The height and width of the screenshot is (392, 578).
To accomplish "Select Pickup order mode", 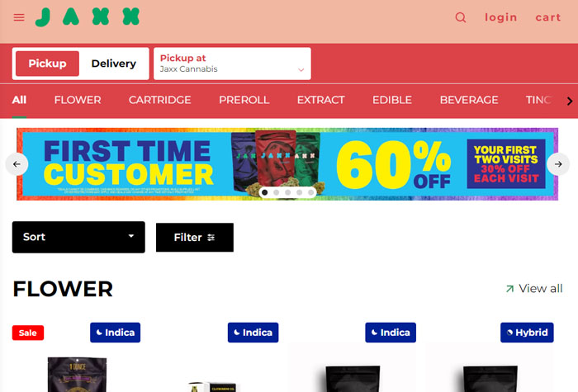I will (x=47, y=64).
